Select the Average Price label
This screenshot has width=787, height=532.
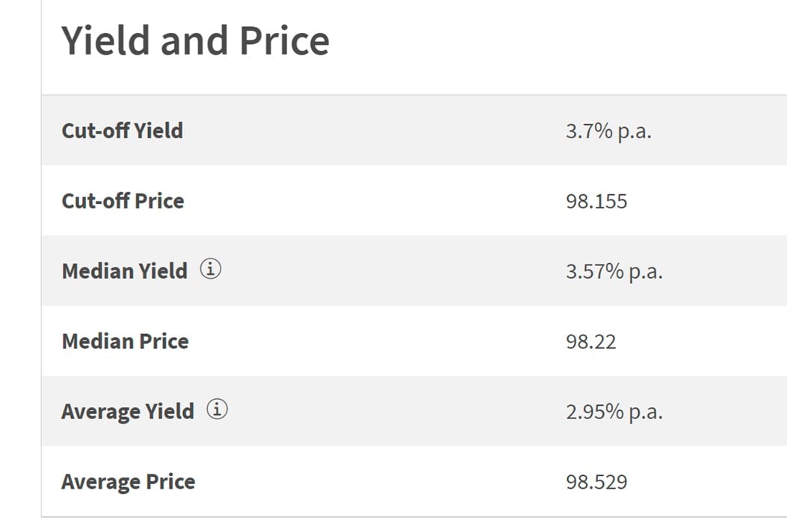tap(128, 482)
